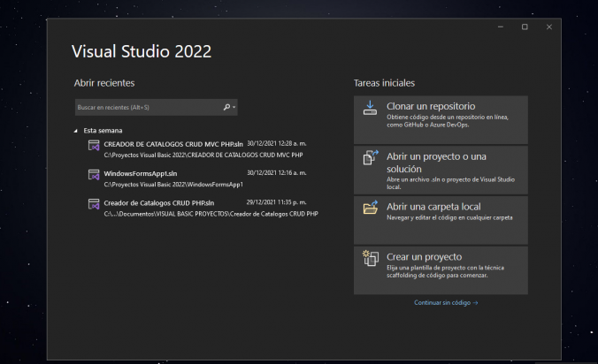
Task: Focus the 'Buscar en recientes' search field
Action: (146, 107)
